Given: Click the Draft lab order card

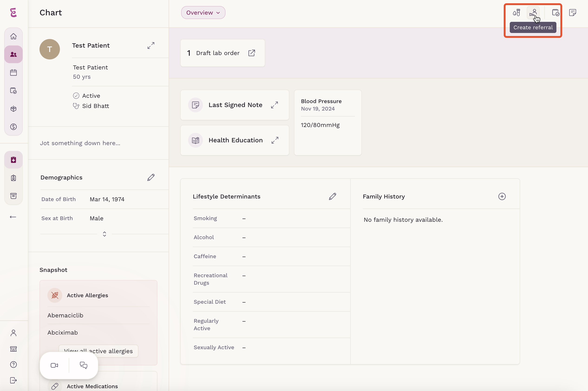Looking at the screenshot, I should pos(222,53).
